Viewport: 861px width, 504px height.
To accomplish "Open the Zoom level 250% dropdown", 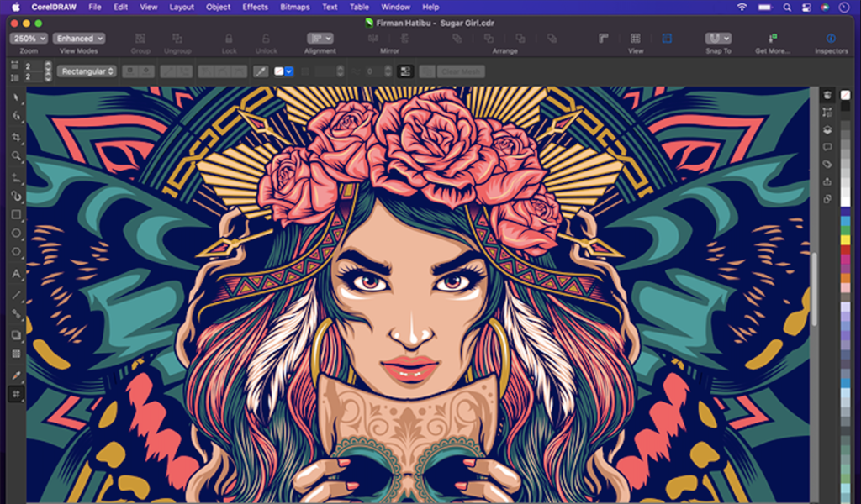I will tap(29, 39).
